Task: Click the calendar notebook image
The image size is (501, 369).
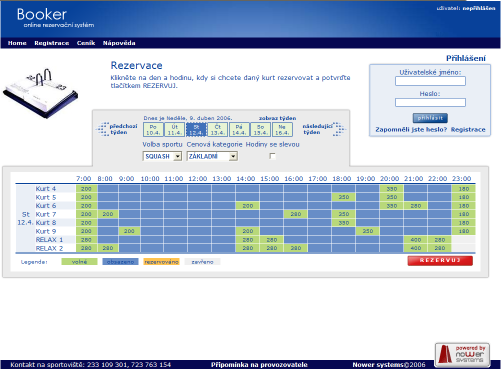Action: pos(40,93)
